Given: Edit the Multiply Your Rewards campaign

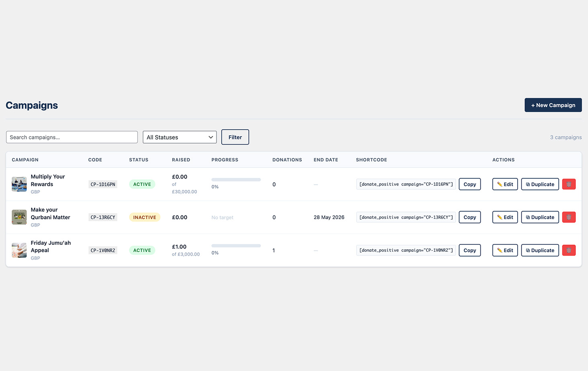Looking at the screenshot, I should pos(505,184).
